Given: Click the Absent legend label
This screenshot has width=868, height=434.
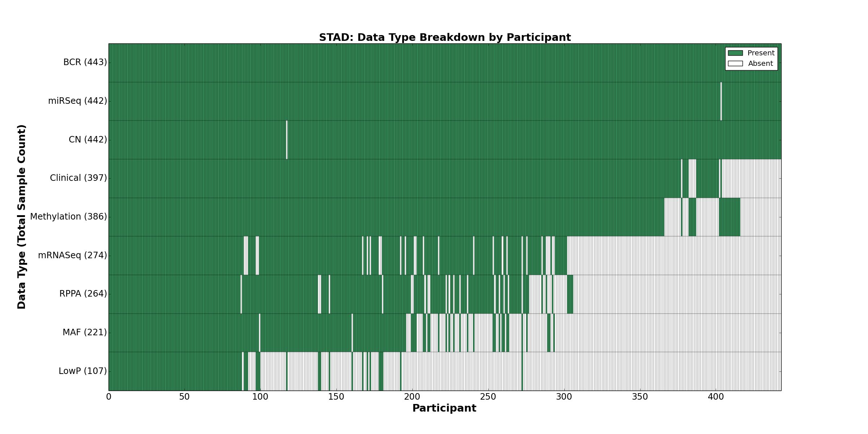Looking at the screenshot, I should (760, 64).
